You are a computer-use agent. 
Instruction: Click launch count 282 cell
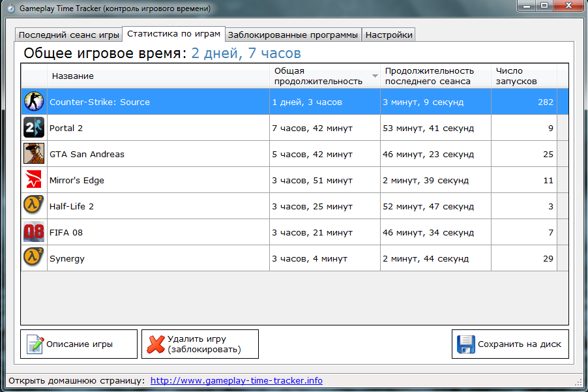[524, 102]
